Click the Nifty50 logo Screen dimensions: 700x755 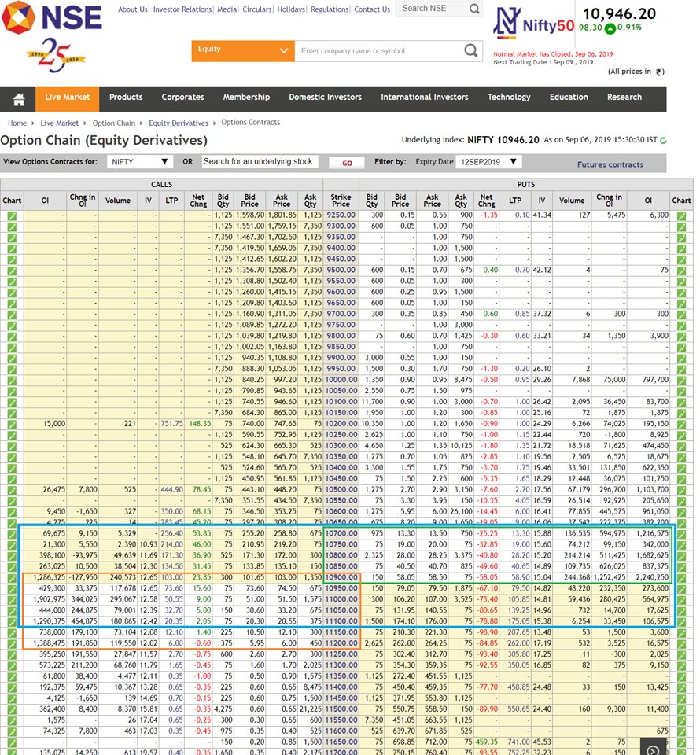tap(533, 22)
